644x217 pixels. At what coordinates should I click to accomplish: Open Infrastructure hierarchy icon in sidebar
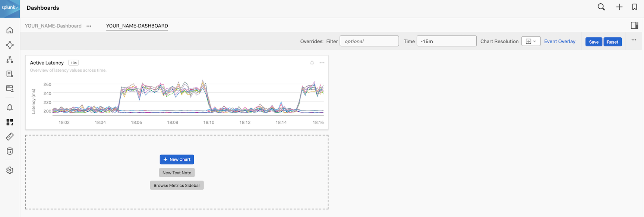[10, 60]
